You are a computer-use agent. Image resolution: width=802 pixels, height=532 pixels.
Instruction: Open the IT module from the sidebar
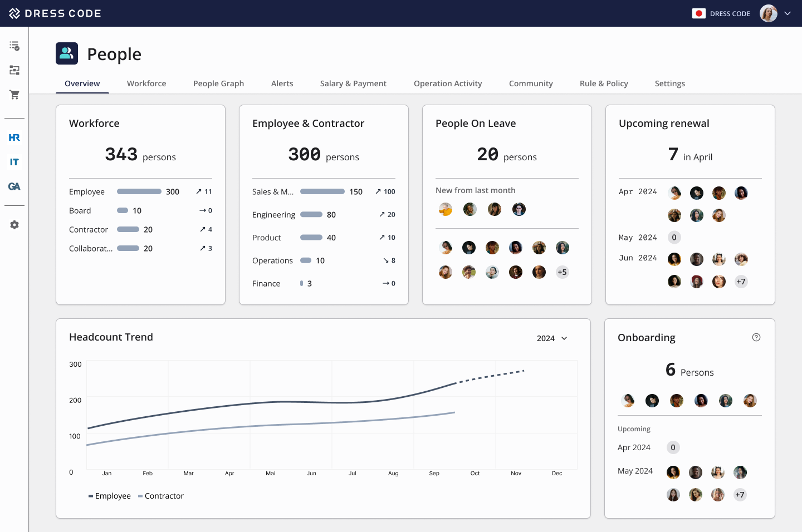[14, 162]
